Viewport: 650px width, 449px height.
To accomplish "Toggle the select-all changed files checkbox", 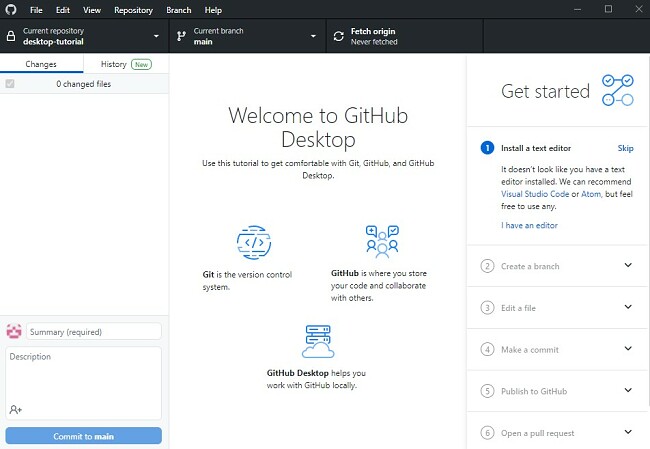I will (x=10, y=84).
